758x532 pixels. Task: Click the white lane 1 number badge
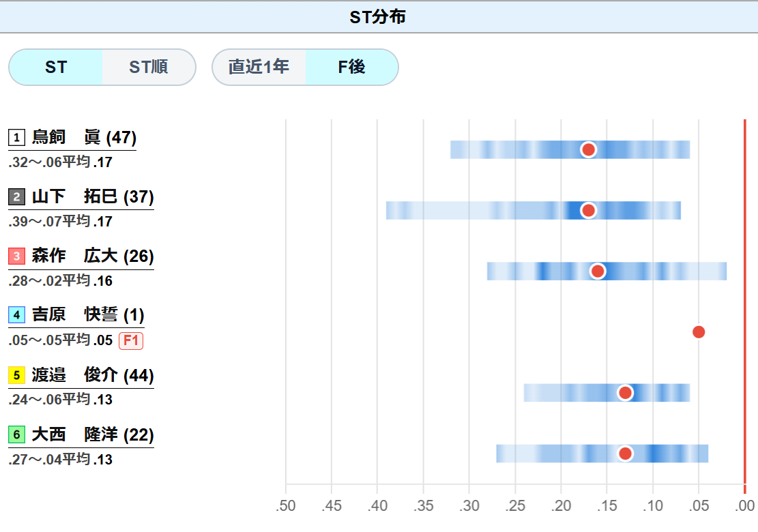click(x=16, y=138)
